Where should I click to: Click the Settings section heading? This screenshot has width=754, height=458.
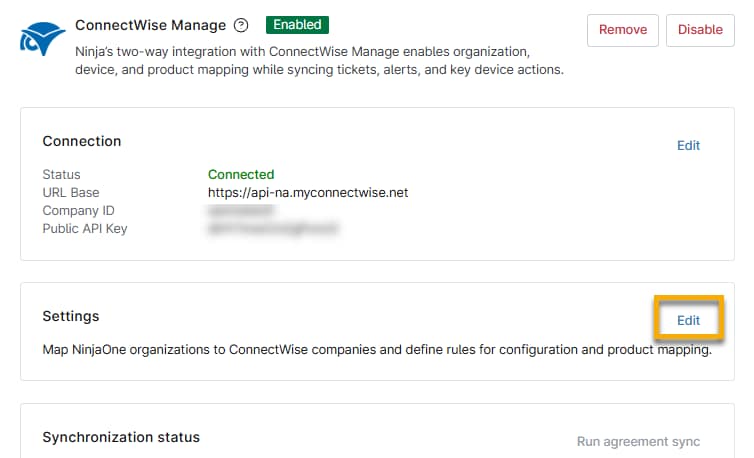71,316
